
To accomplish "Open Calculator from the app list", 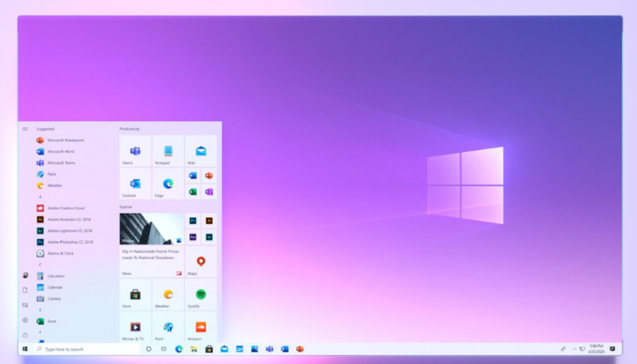I will (x=51, y=277).
